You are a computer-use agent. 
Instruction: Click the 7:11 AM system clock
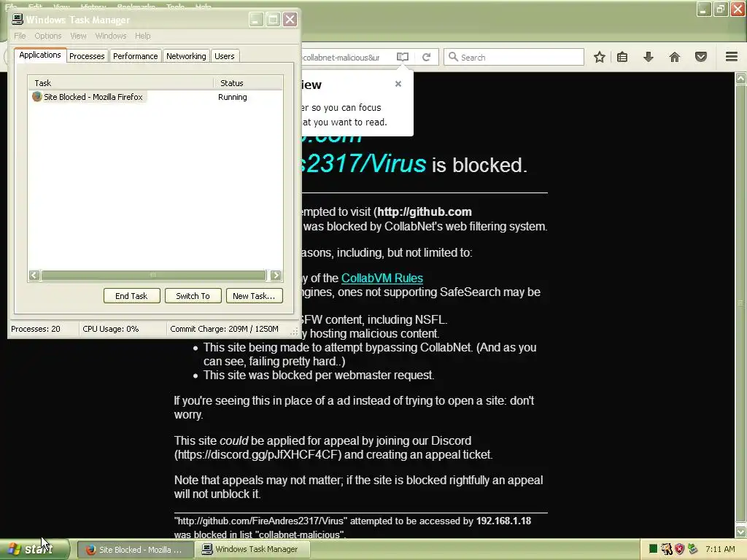click(x=720, y=549)
